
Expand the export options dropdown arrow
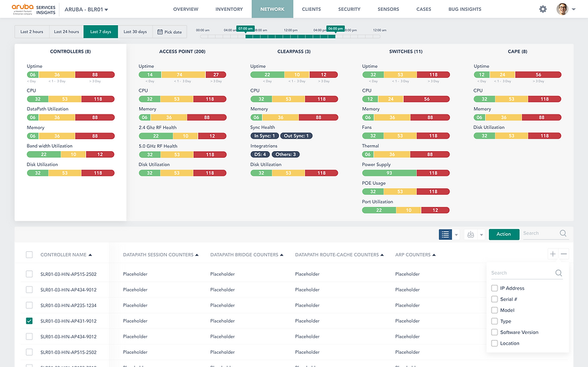tap(481, 235)
